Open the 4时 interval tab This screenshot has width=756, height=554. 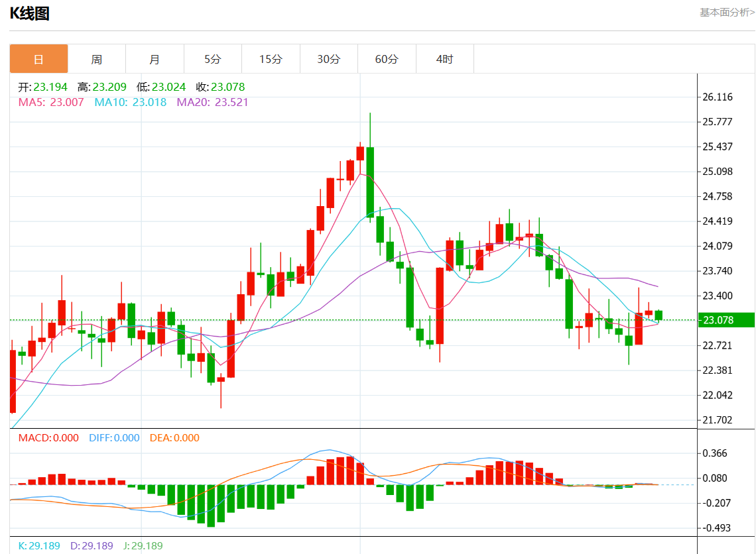[445, 59]
